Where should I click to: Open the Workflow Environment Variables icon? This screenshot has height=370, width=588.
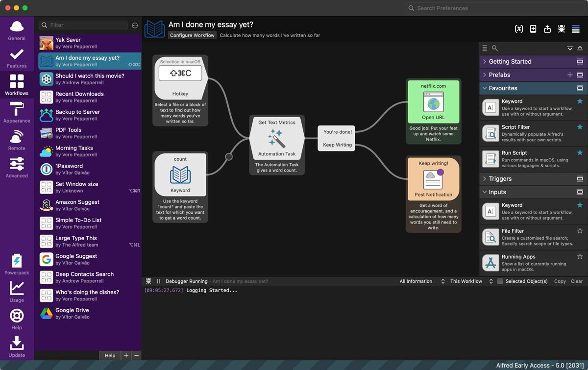coord(519,29)
